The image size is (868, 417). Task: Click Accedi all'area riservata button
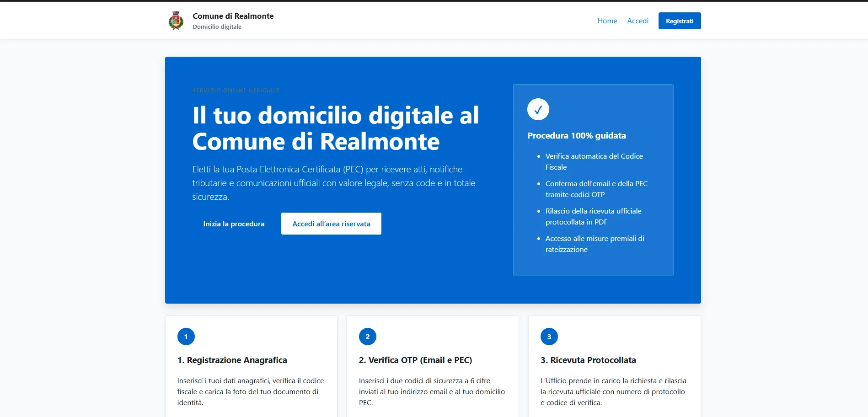tap(331, 224)
